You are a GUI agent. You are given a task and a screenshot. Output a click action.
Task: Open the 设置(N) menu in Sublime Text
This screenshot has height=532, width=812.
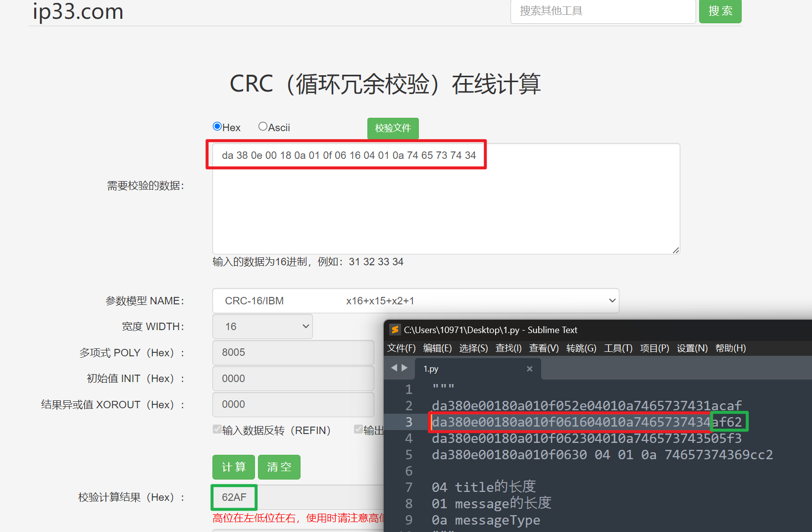pyautogui.click(x=693, y=348)
